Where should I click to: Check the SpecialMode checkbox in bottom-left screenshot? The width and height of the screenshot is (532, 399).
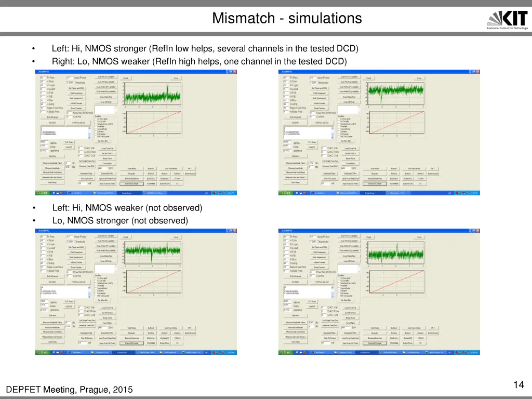[96, 288]
